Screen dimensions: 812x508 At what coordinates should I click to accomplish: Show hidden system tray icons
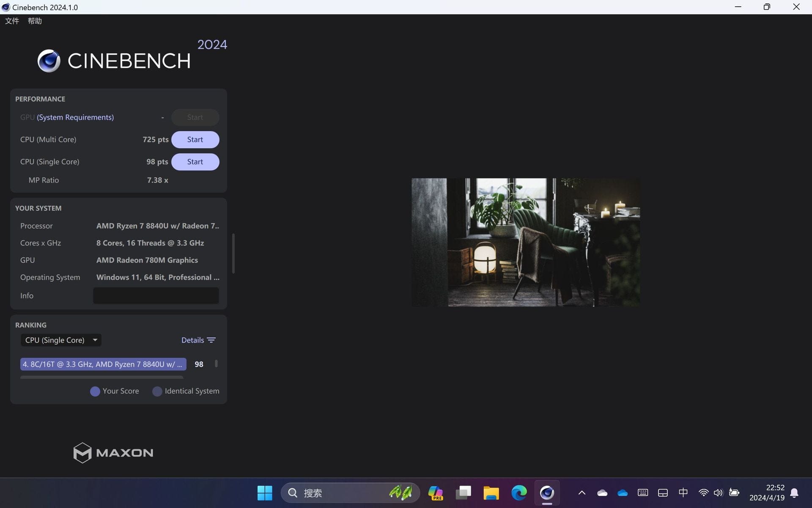(x=582, y=493)
